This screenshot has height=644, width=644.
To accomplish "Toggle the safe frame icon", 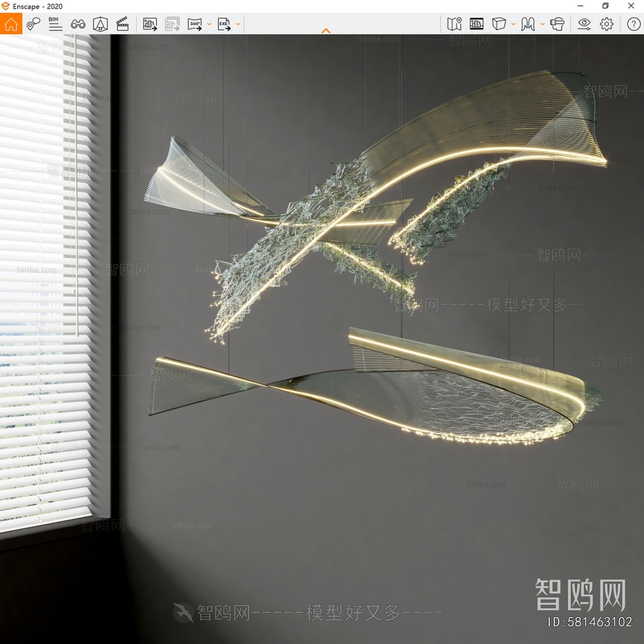I will [100, 24].
